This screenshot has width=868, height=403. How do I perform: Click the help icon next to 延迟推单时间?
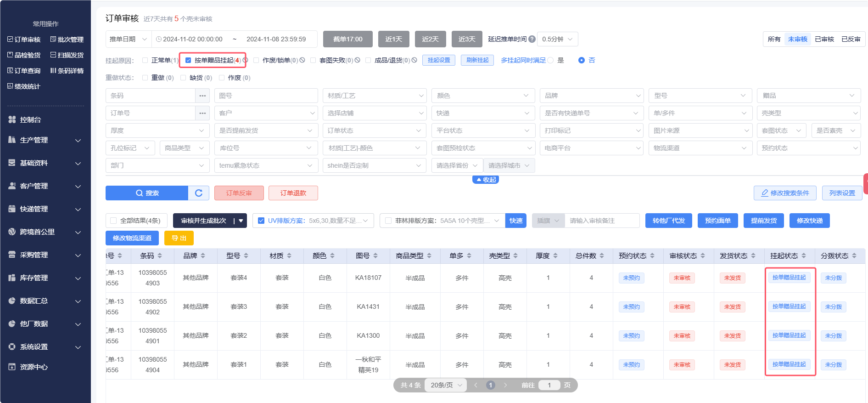click(x=532, y=39)
